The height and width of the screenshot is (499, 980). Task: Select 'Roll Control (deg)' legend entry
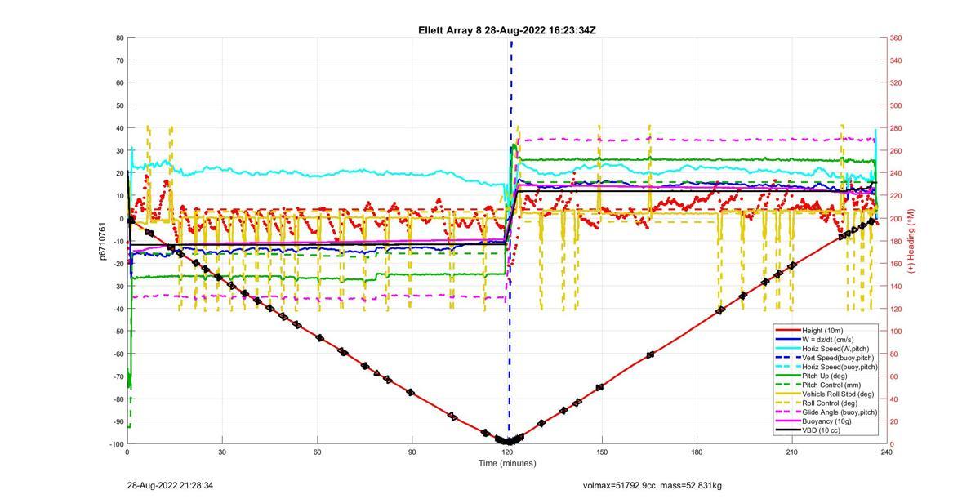click(x=831, y=403)
